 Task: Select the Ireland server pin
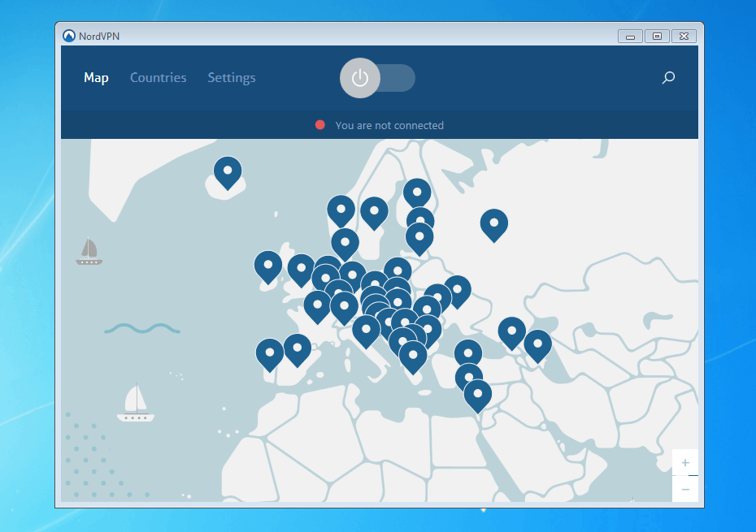[x=268, y=267]
